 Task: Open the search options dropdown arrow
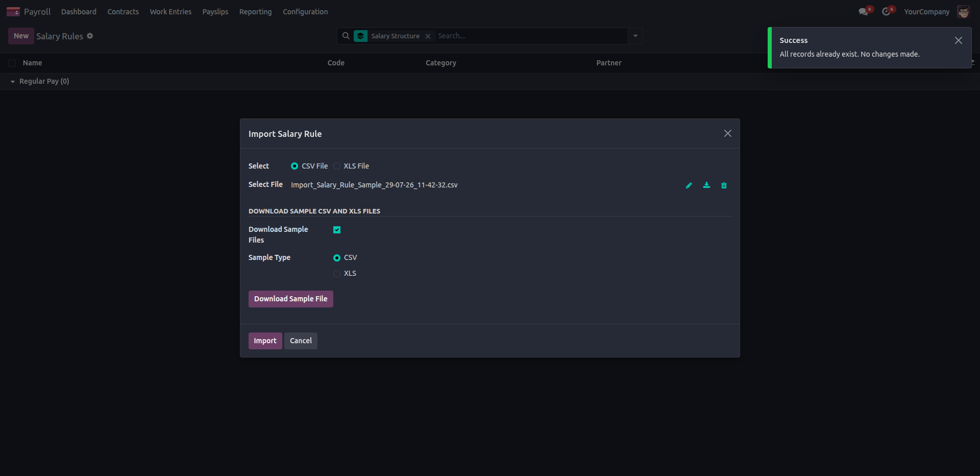[635, 36]
